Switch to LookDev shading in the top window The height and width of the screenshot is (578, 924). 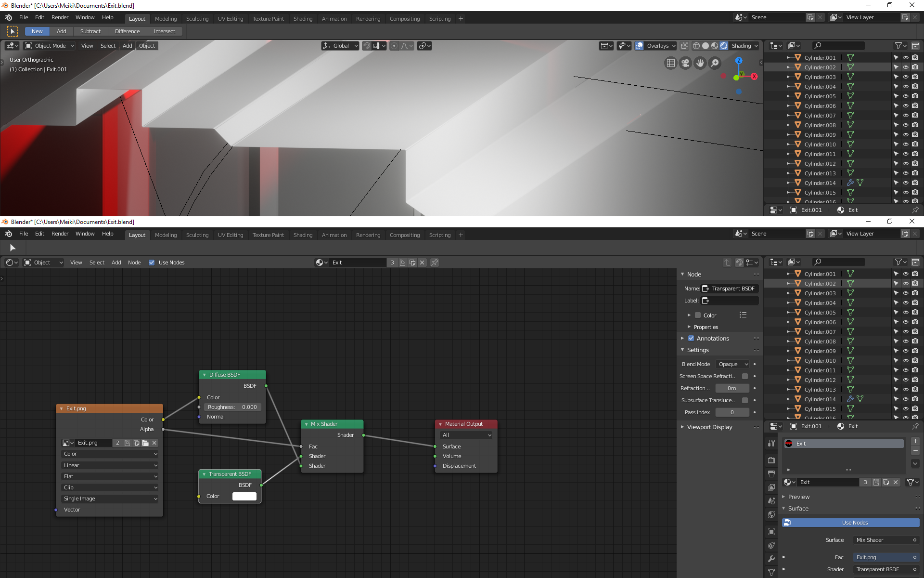click(715, 46)
